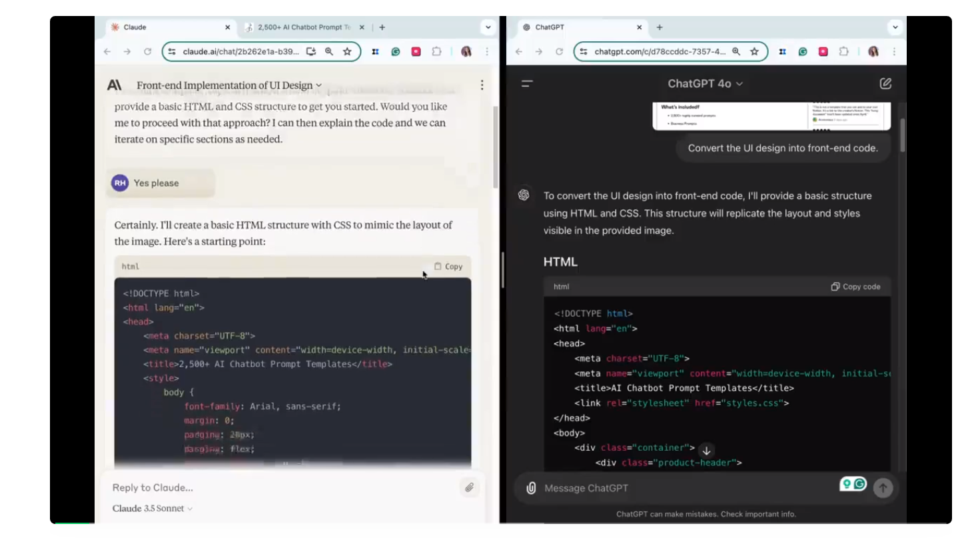This screenshot has width=980, height=558.
Task: Click the scroll-to-bottom arrow in ChatGPT
Action: pos(707,451)
